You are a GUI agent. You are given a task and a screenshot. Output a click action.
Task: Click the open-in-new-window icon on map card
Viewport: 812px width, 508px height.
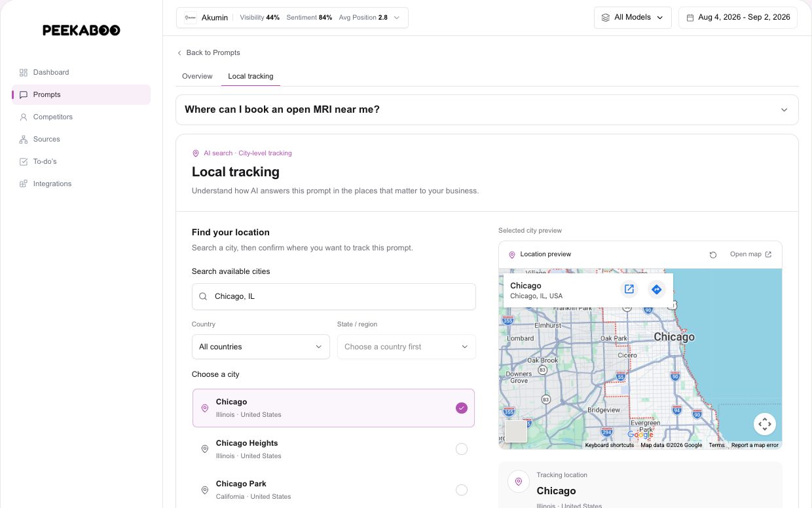click(x=629, y=289)
